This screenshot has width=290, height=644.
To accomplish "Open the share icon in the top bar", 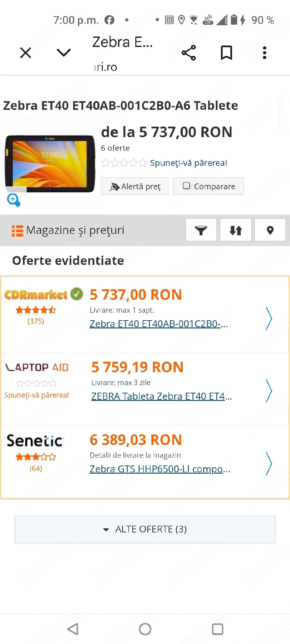I will pyautogui.click(x=189, y=53).
